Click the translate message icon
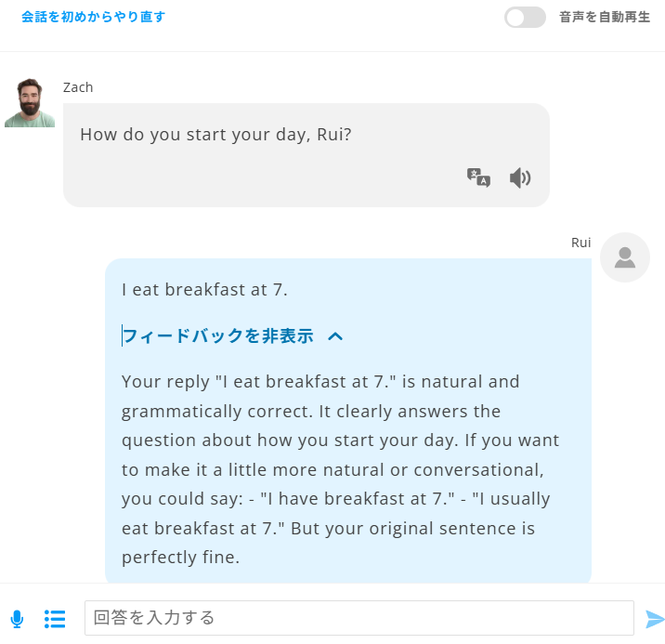This screenshot has width=665, height=644. click(x=478, y=177)
